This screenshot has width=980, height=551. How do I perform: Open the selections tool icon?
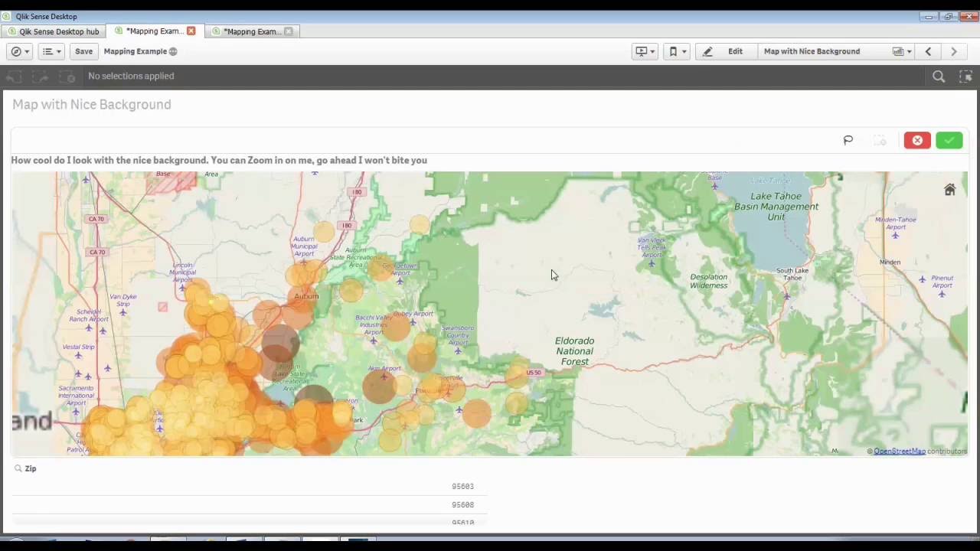965,77
